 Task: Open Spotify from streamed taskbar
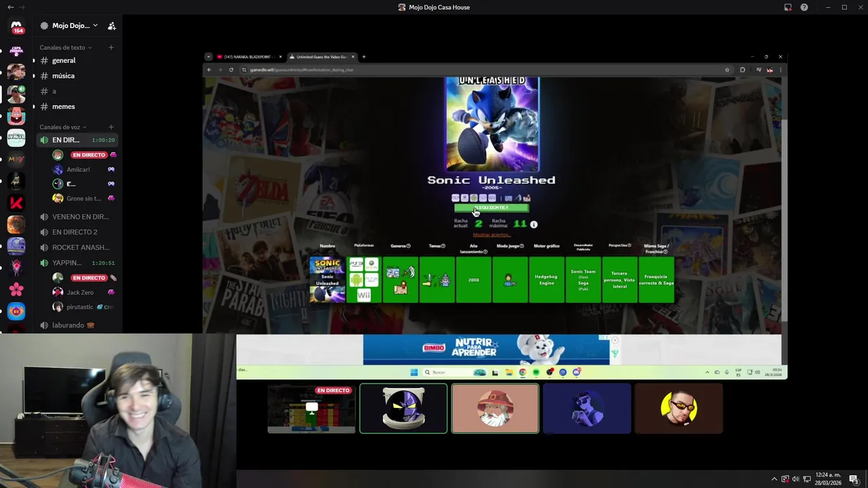(536, 372)
